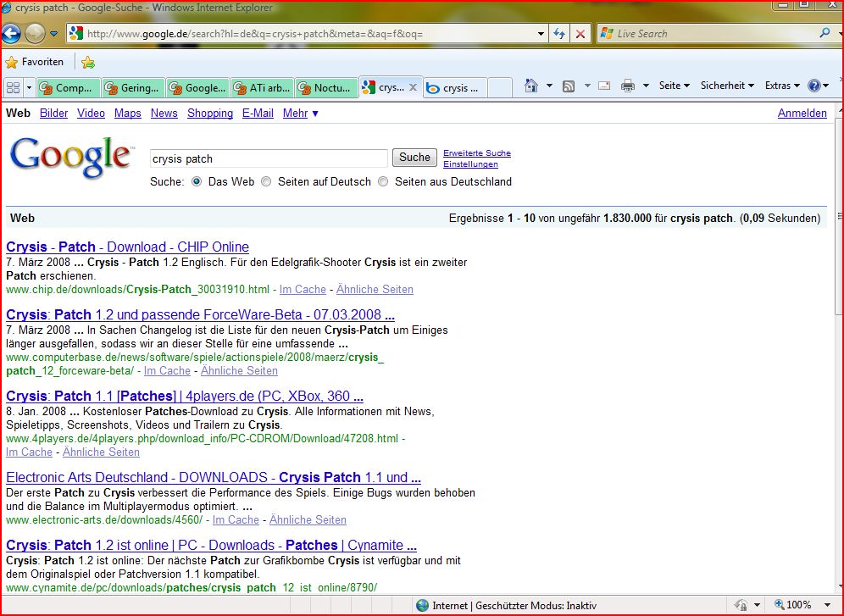Click the blank New Tab button

[500, 87]
